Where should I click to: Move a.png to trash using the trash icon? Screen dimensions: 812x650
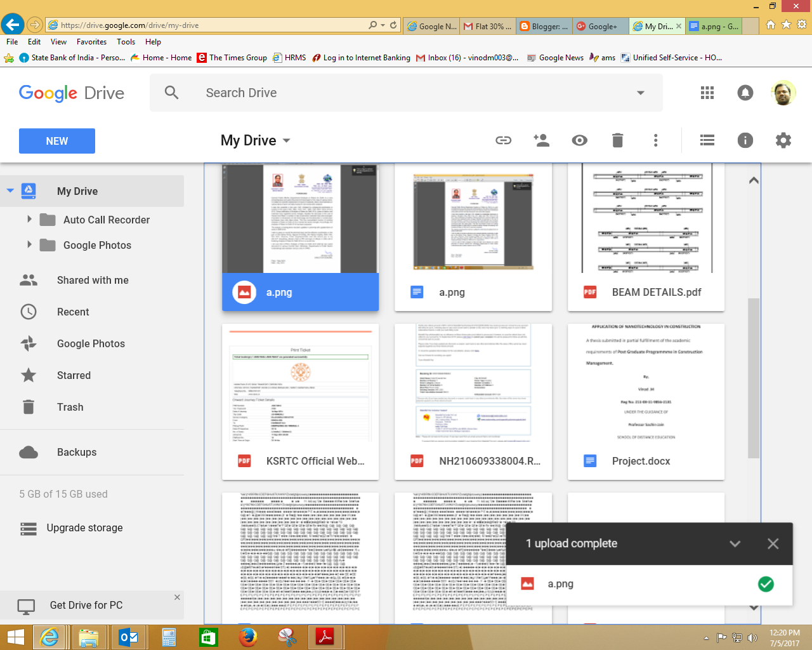point(617,140)
